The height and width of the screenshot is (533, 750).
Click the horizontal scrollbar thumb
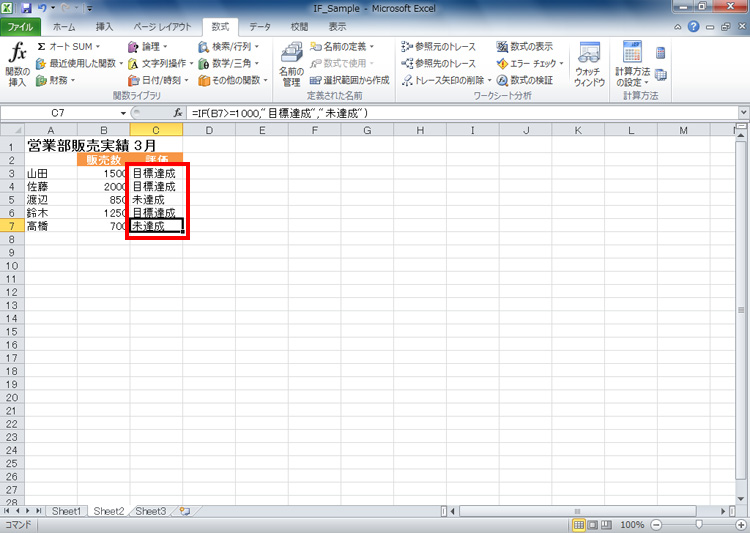click(x=578, y=511)
